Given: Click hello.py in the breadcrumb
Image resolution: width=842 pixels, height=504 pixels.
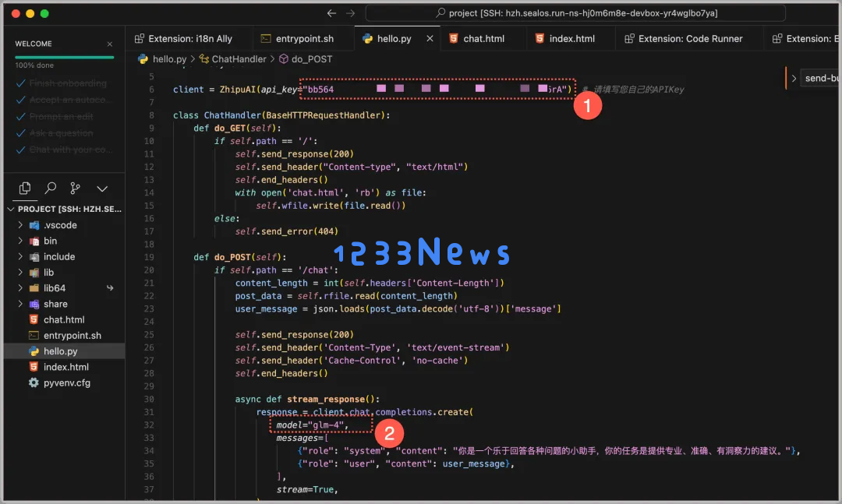Looking at the screenshot, I should tap(169, 59).
